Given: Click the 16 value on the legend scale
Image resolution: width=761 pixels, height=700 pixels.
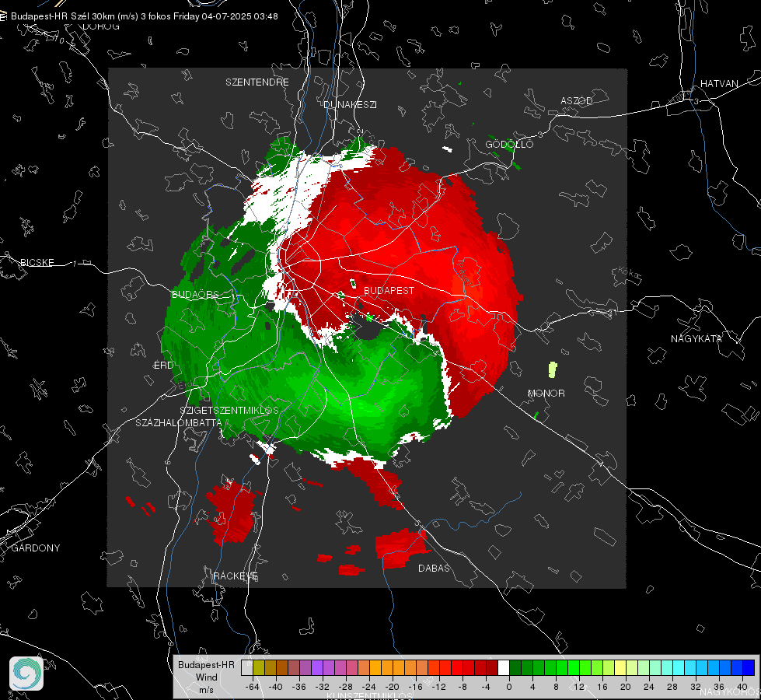Looking at the screenshot, I should pos(602,687).
